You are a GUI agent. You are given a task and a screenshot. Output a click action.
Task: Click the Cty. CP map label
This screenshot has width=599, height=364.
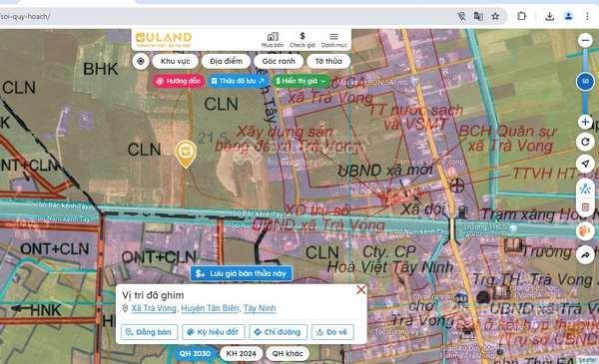pos(389,252)
